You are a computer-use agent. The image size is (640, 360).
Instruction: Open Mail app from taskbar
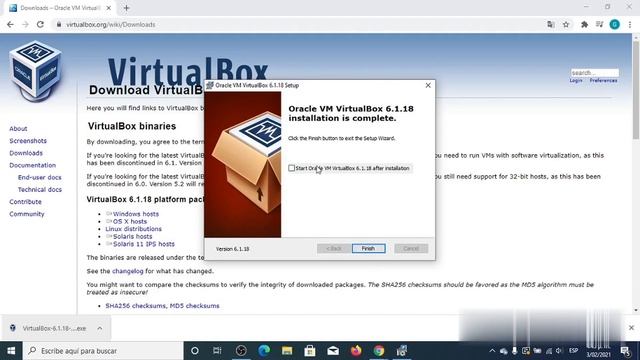pyautogui.click(x=333, y=351)
